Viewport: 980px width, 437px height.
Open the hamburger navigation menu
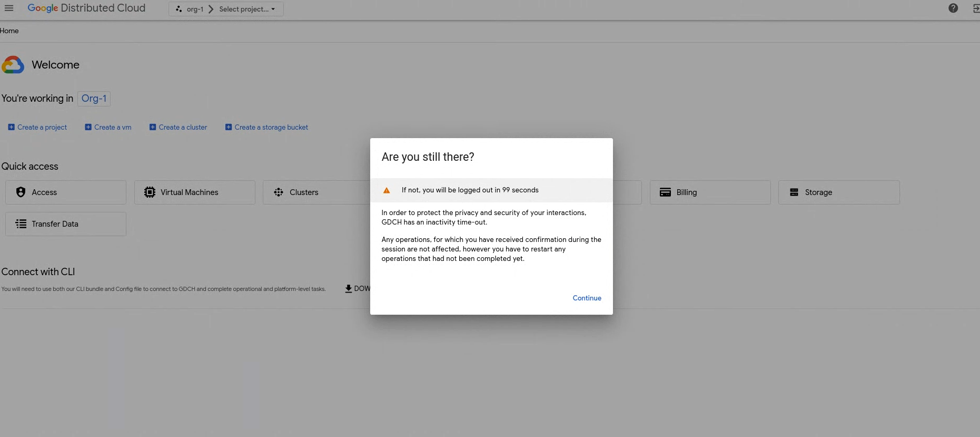[9, 8]
